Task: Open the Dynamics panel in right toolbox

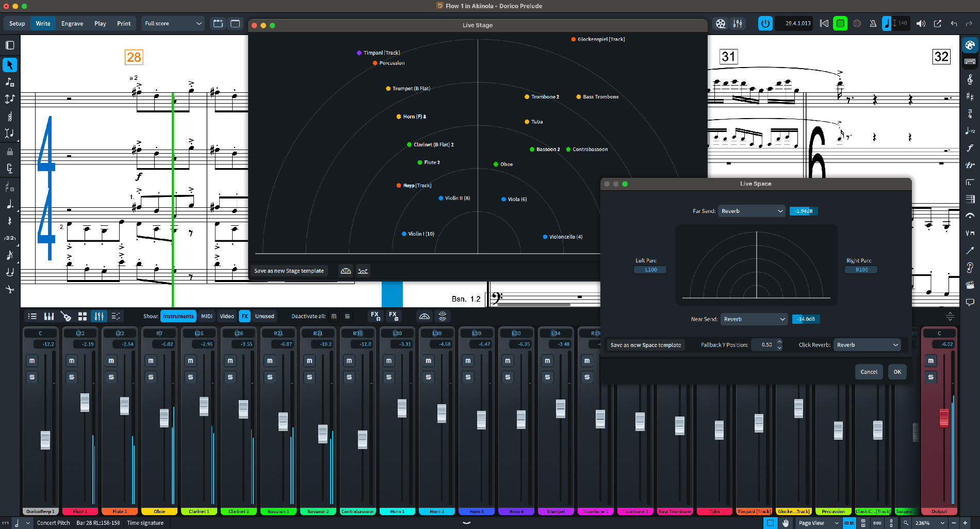Action: pos(970,148)
